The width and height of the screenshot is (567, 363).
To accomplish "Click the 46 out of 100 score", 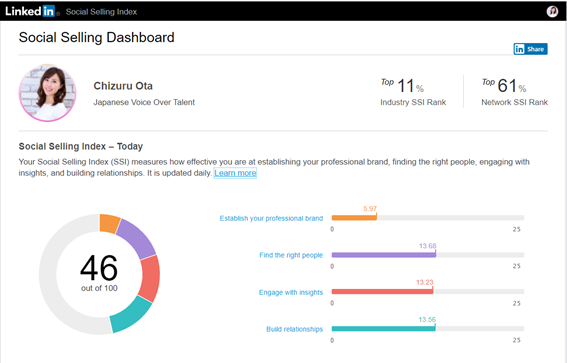I will click(x=99, y=273).
